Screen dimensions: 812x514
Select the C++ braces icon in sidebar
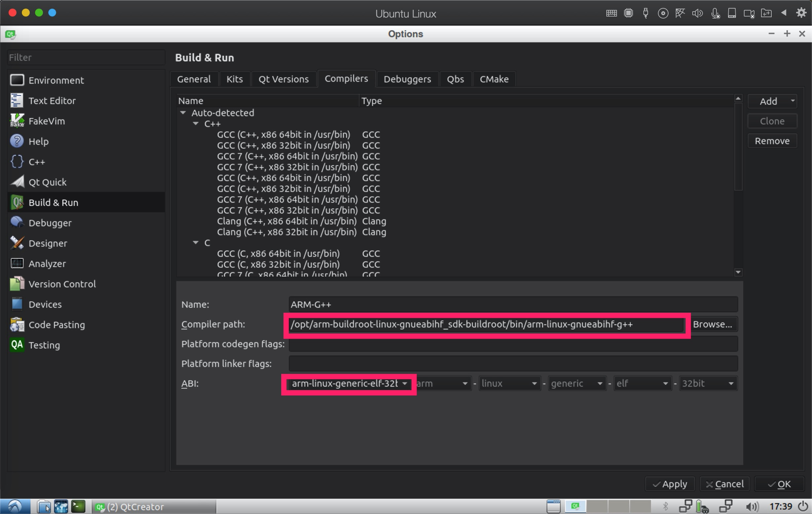17,161
